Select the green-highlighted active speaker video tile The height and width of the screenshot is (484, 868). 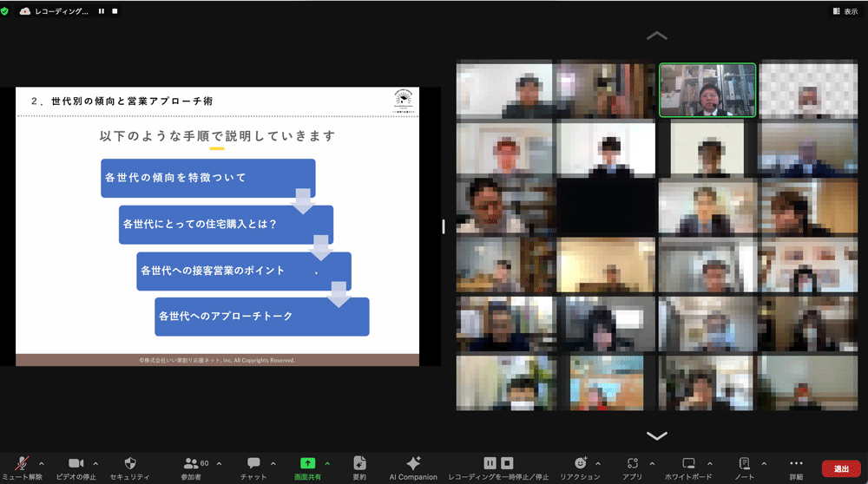point(707,89)
